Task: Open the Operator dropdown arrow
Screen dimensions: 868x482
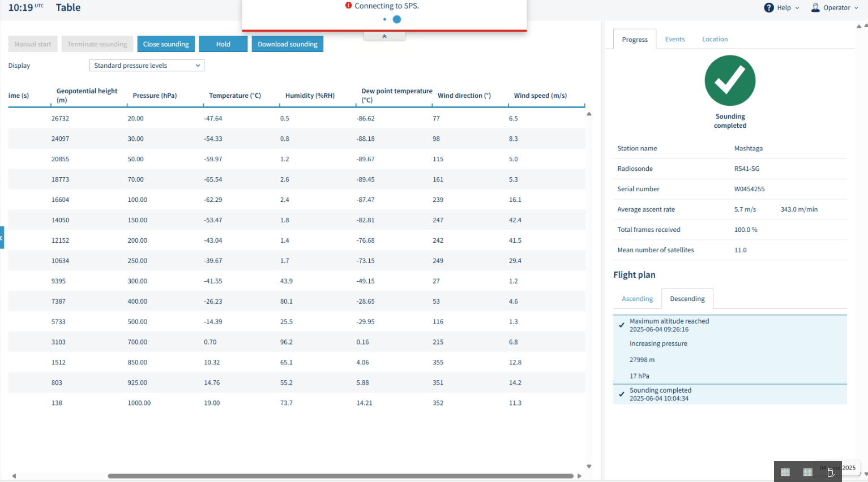Action: 856,8
